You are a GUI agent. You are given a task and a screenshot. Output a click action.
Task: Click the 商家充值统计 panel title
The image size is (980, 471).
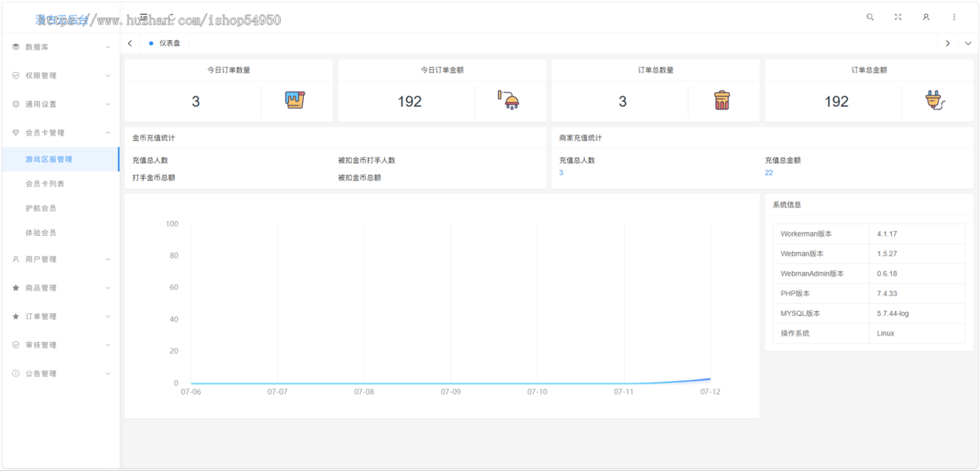click(x=581, y=138)
